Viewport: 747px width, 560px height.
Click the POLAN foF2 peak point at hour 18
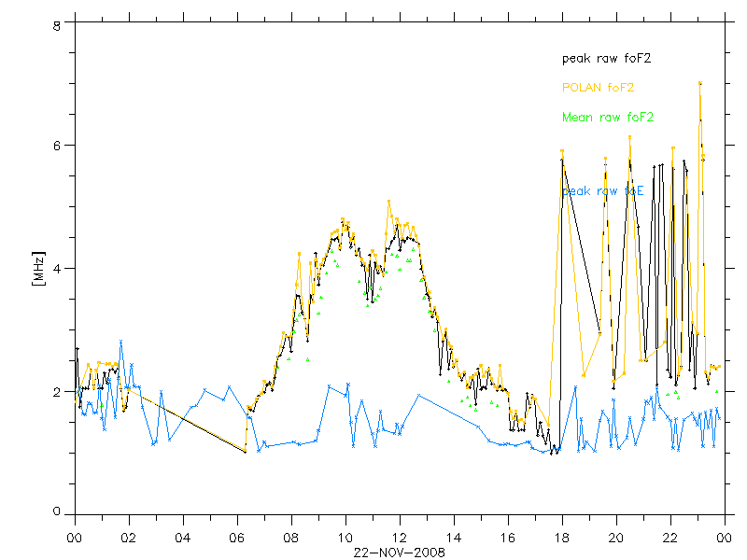click(x=562, y=151)
